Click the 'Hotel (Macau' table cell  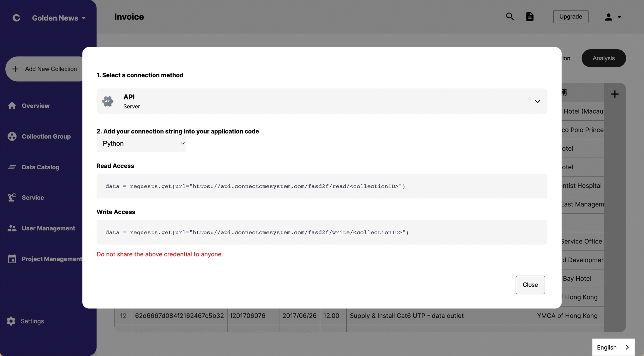click(583, 111)
